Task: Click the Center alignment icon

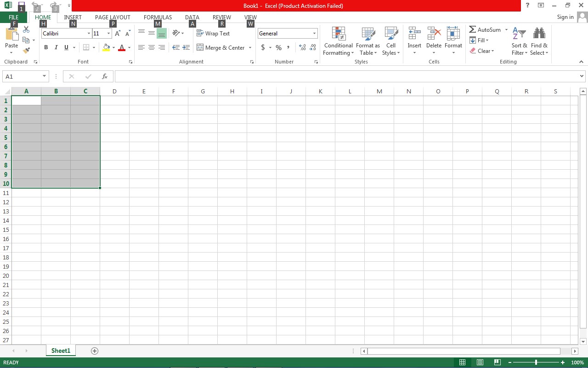Action: 151,47
